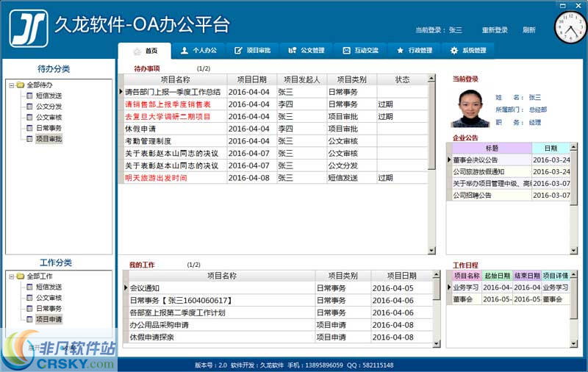Switch to the 首页 tab
This screenshot has height=372, width=588.
[145, 51]
